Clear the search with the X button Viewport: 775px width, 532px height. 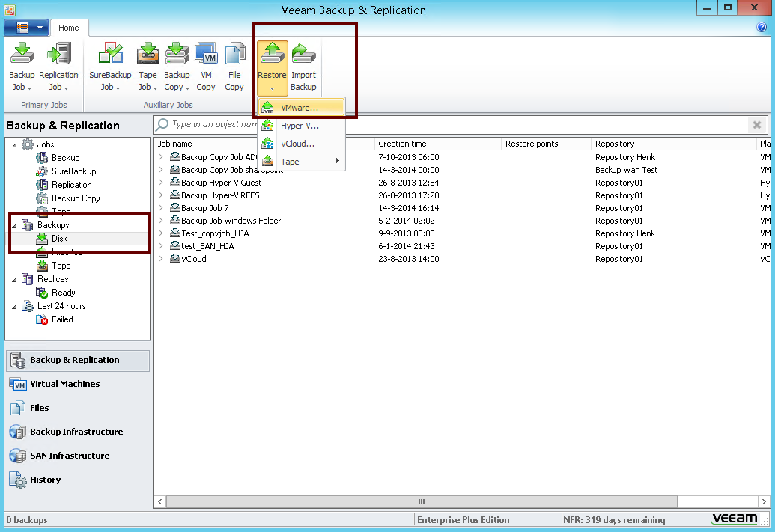point(757,125)
